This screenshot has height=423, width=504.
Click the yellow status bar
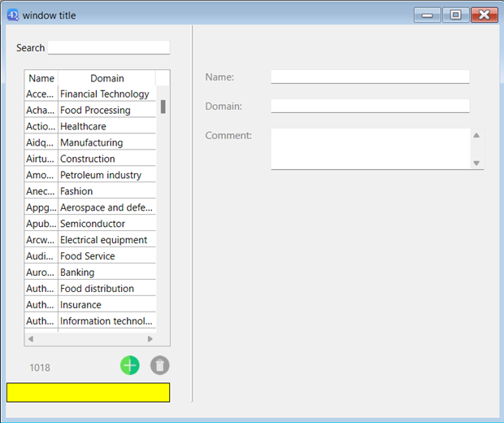(88, 392)
